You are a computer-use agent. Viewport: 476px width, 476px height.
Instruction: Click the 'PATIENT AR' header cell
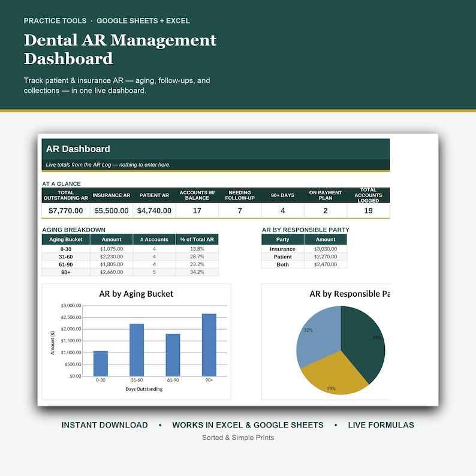click(154, 195)
